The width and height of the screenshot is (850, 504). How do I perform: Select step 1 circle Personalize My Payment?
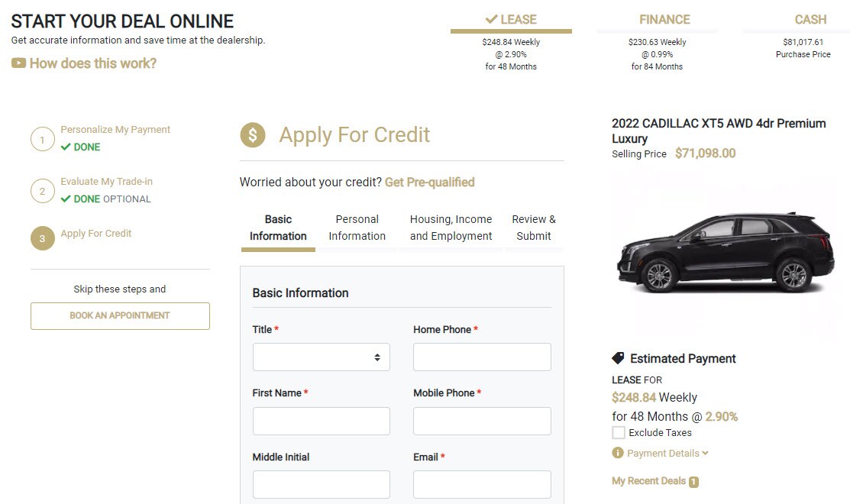[42, 139]
